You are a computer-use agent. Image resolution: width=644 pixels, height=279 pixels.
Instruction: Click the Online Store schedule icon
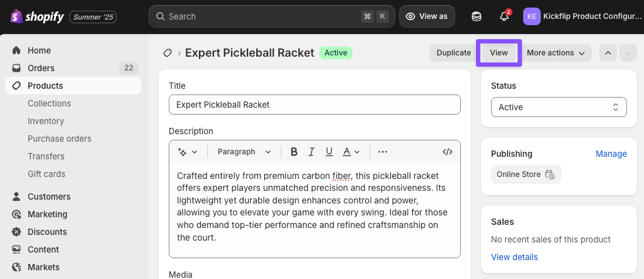click(x=550, y=174)
